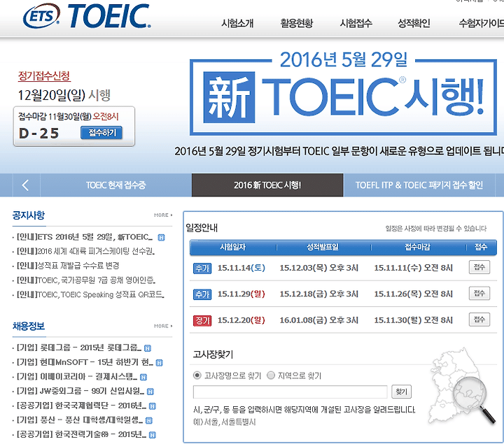Open the 활용현황 menu
The height and width of the screenshot is (444, 504).
click(x=296, y=23)
